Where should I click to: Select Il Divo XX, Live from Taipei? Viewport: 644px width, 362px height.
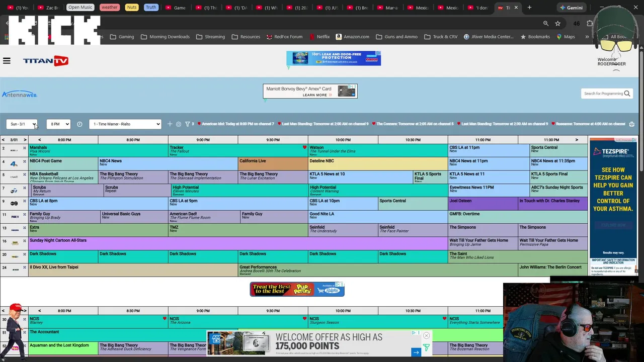tap(133, 270)
